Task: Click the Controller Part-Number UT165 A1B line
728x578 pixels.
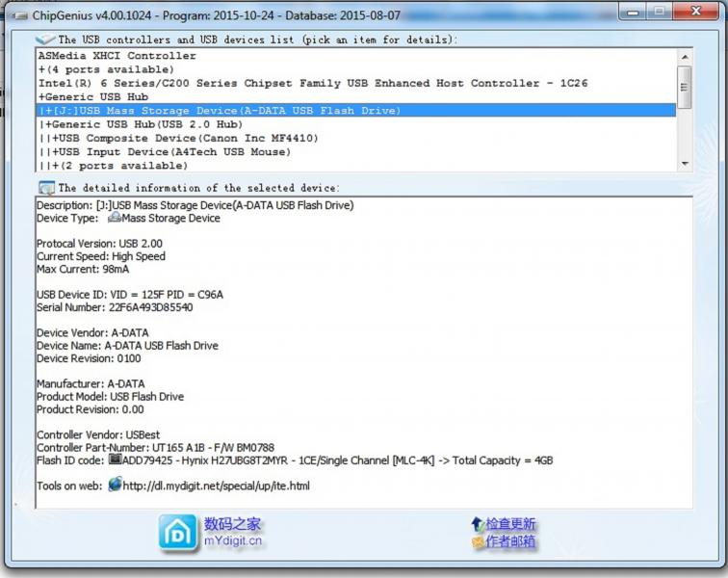Action: pos(155,448)
